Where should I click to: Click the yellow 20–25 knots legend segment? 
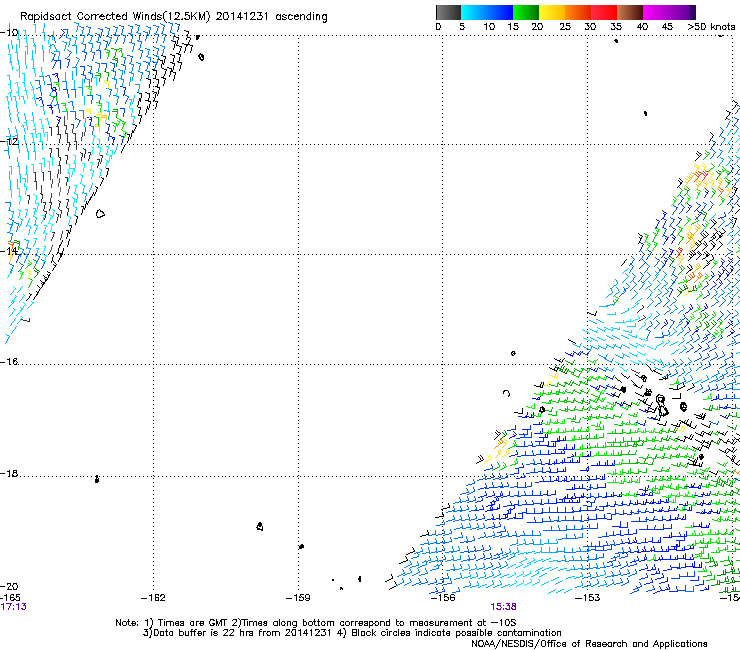(x=552, y=12)
